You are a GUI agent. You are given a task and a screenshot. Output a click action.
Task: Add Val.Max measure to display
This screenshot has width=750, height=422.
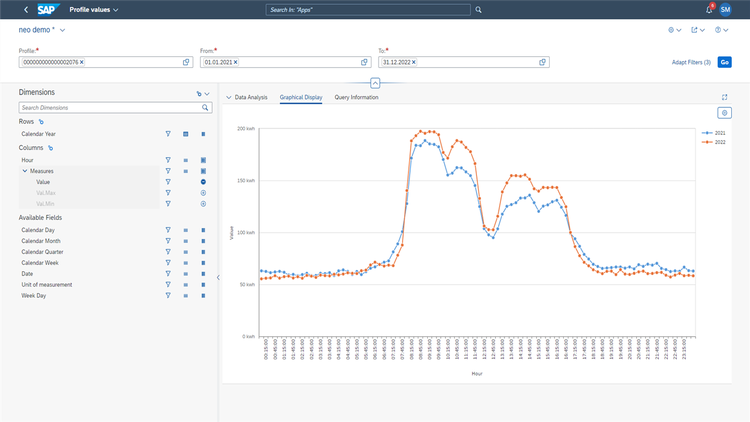203,193
